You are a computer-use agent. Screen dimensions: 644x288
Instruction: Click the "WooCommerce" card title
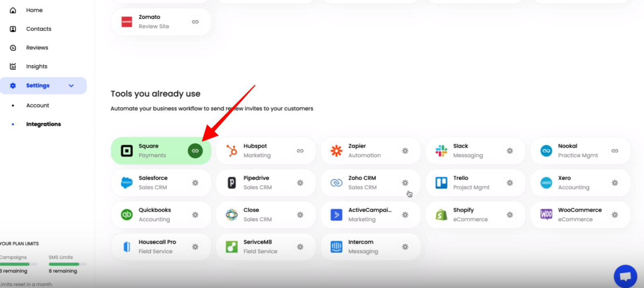coord(580,210)
